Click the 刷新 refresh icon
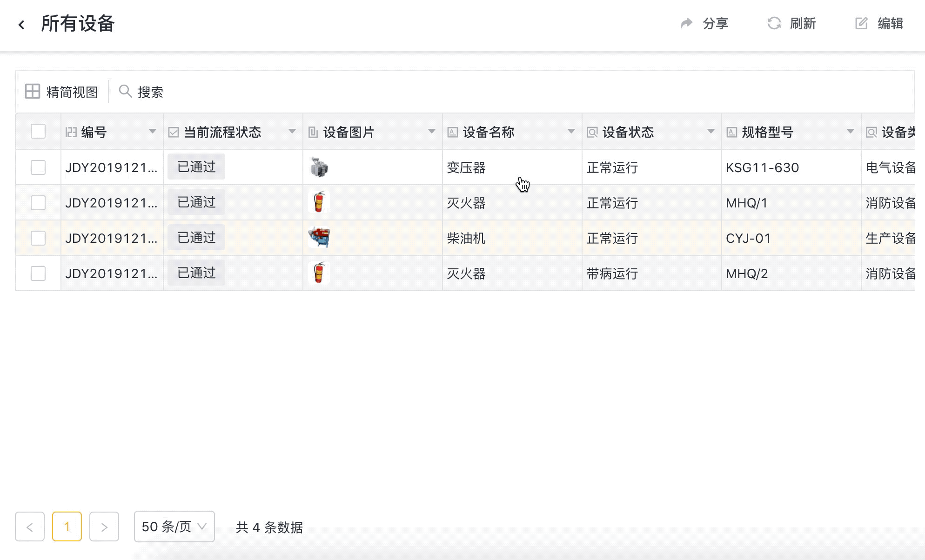925x560 pixels. (x=774, y=23)
